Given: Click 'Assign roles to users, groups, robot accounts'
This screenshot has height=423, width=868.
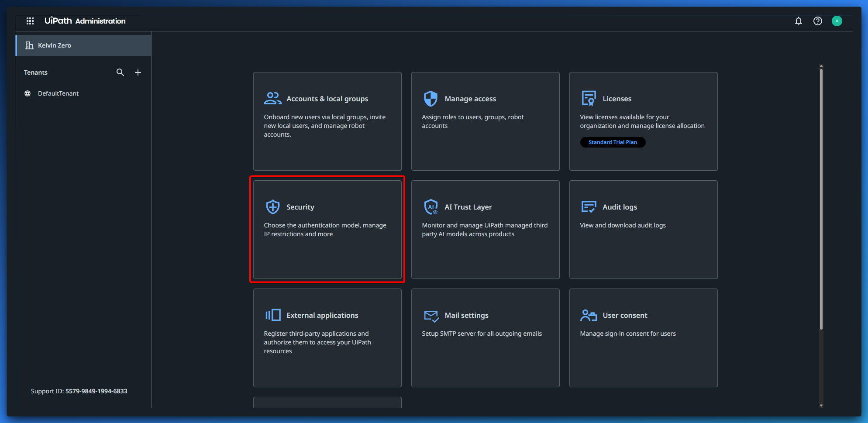Looking at the screenshot, I should click(473, 121).
